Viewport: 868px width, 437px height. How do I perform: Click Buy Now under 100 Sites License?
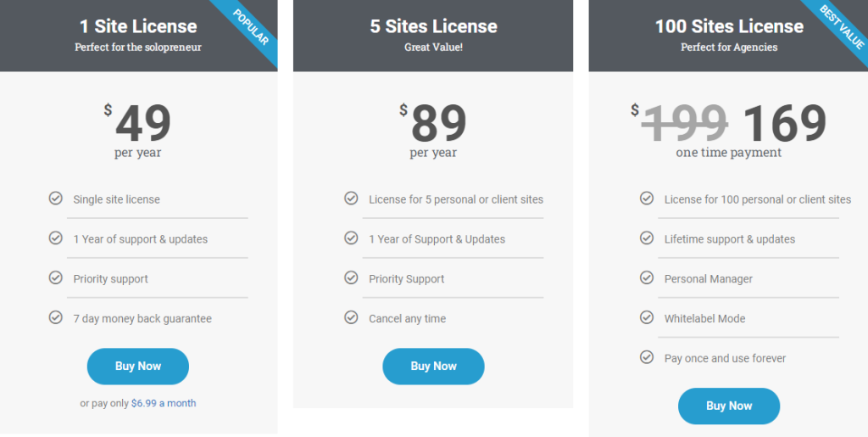729,406
